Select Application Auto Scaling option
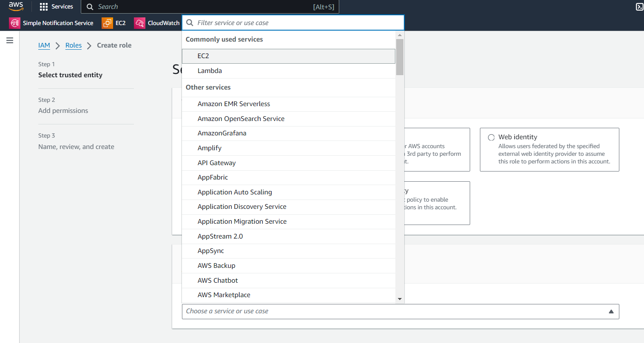 (289, 192)
